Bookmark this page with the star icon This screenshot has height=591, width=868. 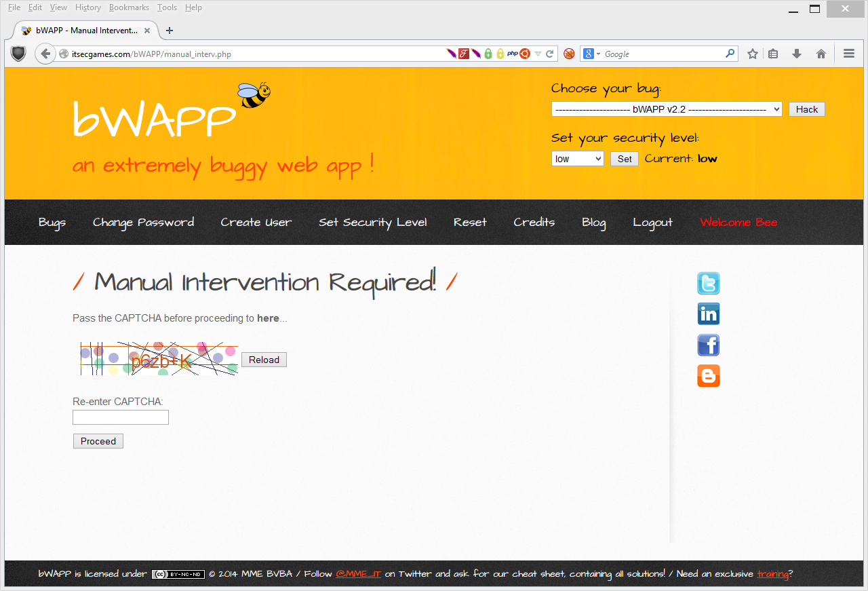752,54
